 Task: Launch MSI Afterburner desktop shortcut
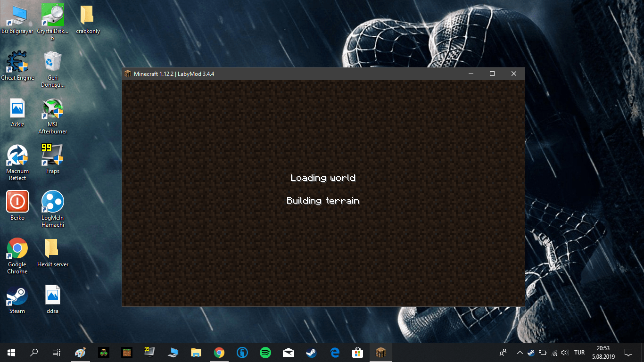tap(53, 116)
